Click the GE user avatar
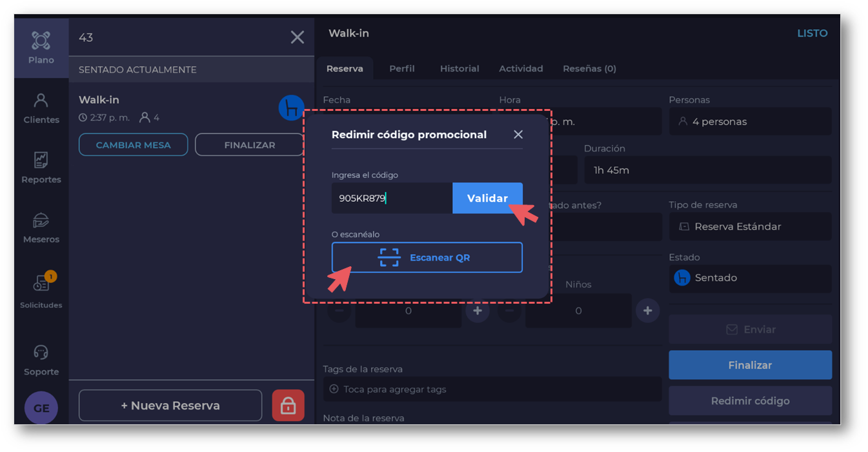868x452 pixels. [x=41, y=408]
